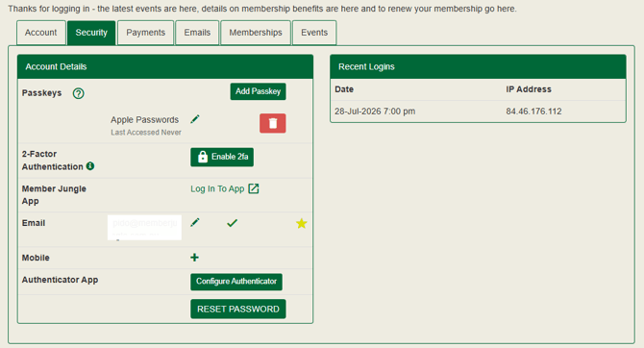The width and height of the screenshot is (644, 348).
Task: Open the Emails tab
Action: click(x=197, y=33)
